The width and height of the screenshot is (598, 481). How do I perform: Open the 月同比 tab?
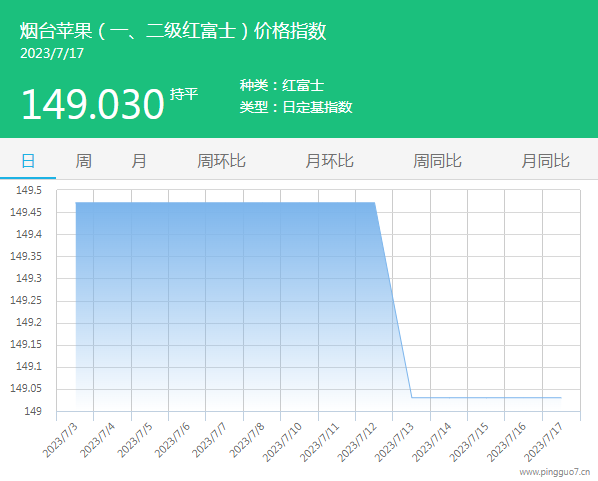pyautogui.click(x=546, y=161)
